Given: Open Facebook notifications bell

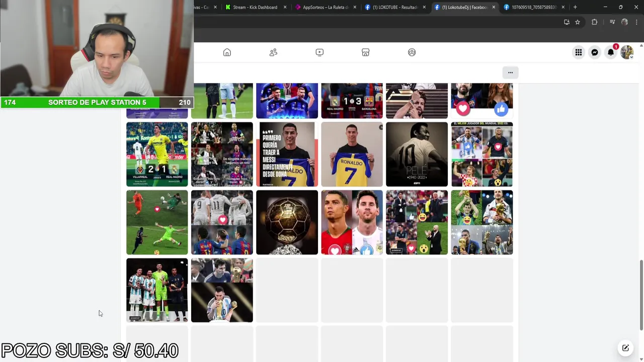Looking at the screenshot, I should (611, 52).
